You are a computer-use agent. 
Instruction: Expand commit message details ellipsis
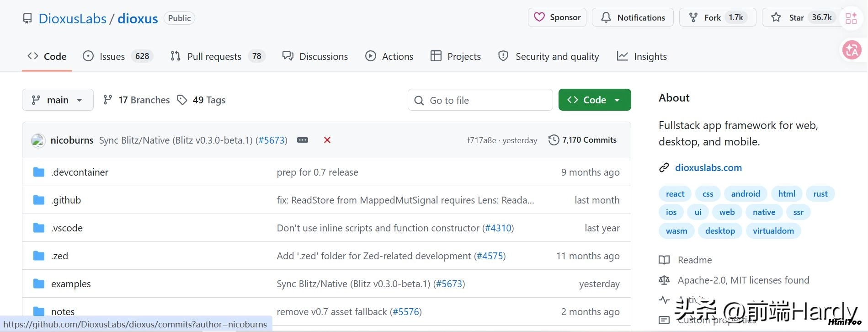point(303,140)
